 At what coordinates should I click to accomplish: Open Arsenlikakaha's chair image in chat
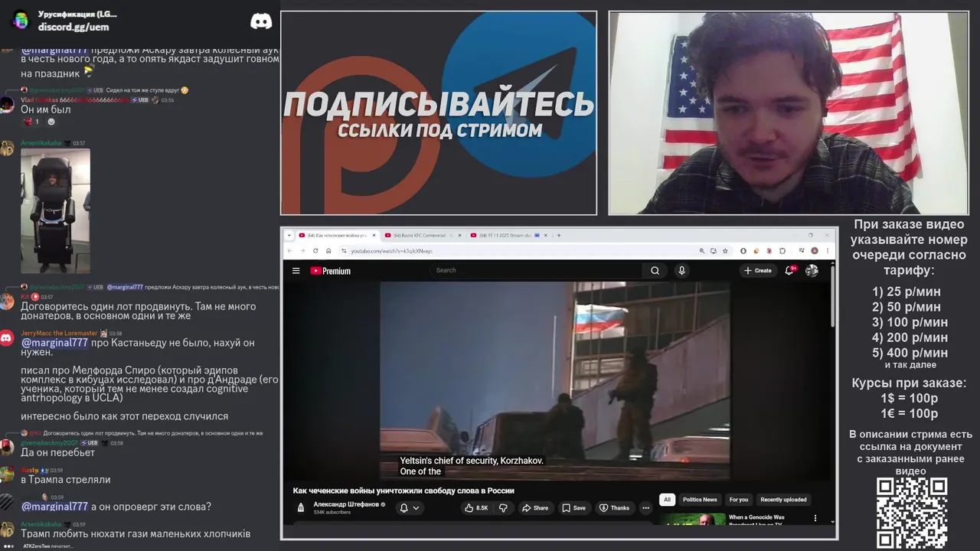(55, 210)
